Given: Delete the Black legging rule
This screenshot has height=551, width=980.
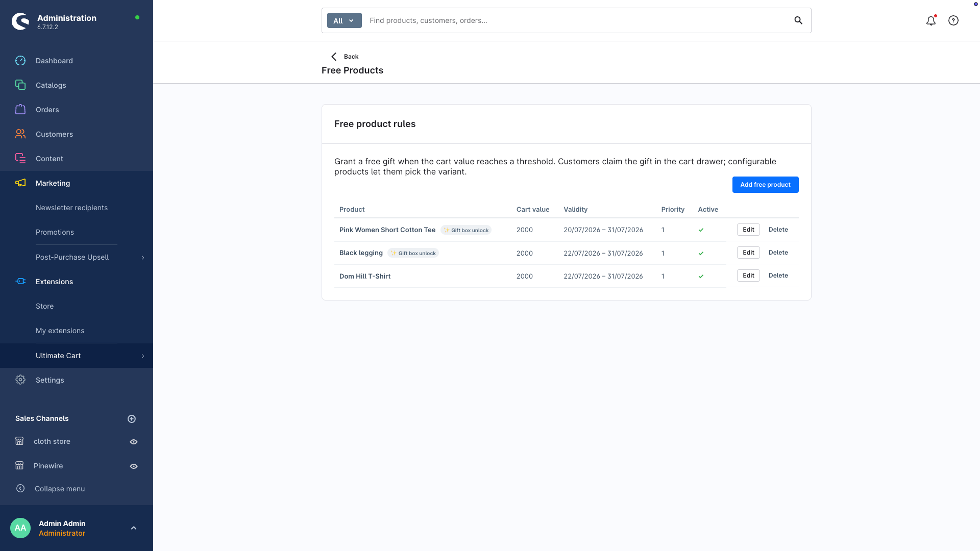Looking at the screenshot, I should click(x=778, y=253).
